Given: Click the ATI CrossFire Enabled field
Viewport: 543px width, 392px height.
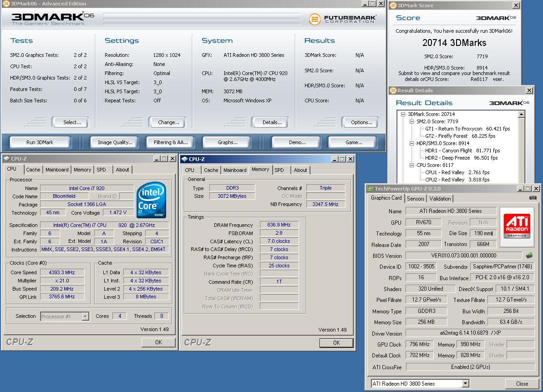Looking at the screenshot, I should (x=470, y=367).
